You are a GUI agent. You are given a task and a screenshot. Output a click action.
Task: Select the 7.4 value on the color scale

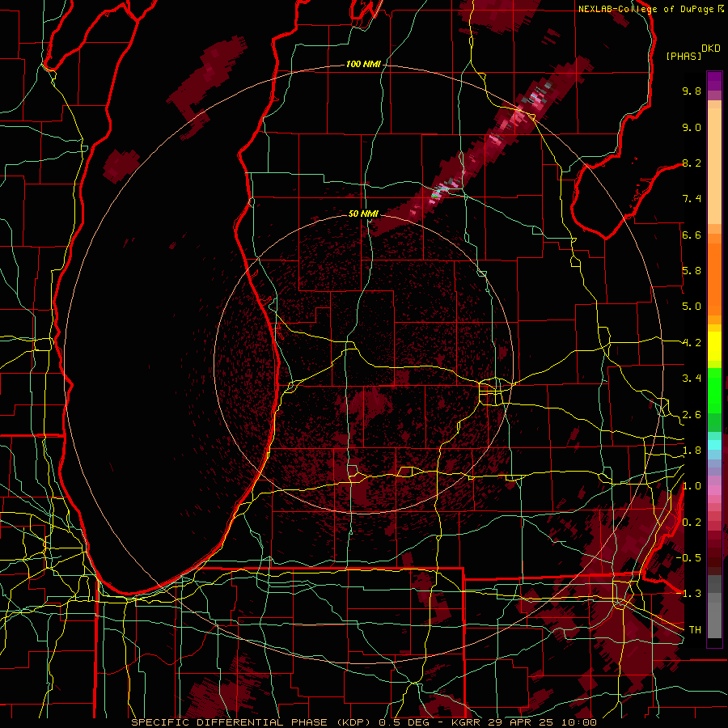click(692, 199)
